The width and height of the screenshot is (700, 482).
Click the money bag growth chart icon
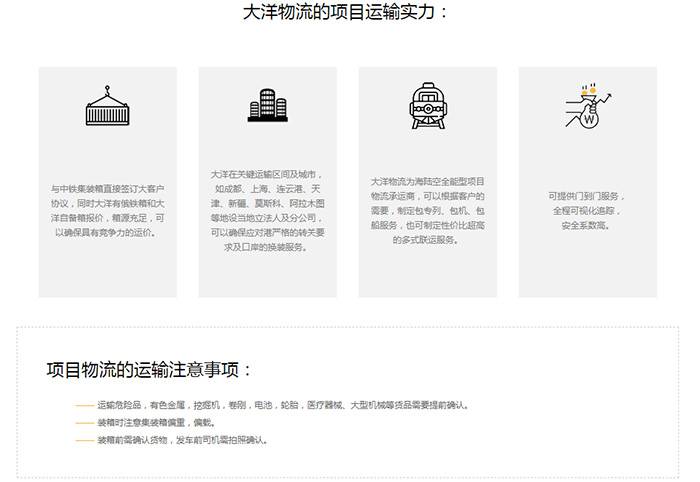[x=587, y=106]
